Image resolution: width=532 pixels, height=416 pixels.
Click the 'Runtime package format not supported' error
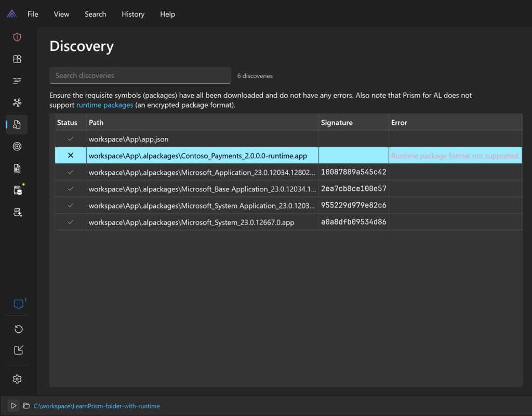pos(455,155)
